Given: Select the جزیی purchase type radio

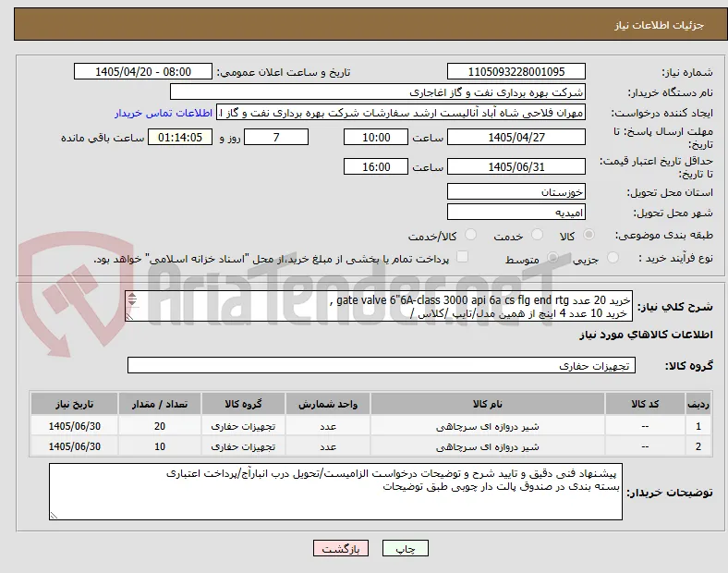Looking at the screenshot, I should pos(613,257).
